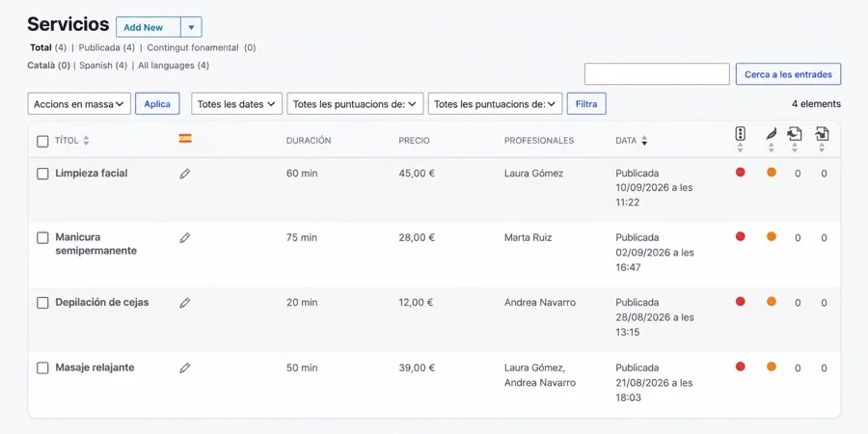Click orange readability dot for Masaje relajante
This screenshot has width=868, height=434.
click(x=772, y=366)
